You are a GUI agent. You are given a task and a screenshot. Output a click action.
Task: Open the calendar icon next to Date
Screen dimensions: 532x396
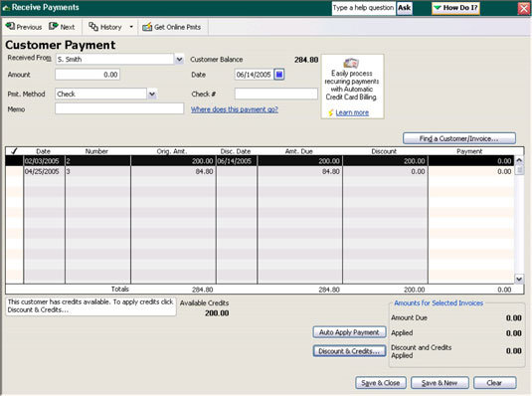279,74
